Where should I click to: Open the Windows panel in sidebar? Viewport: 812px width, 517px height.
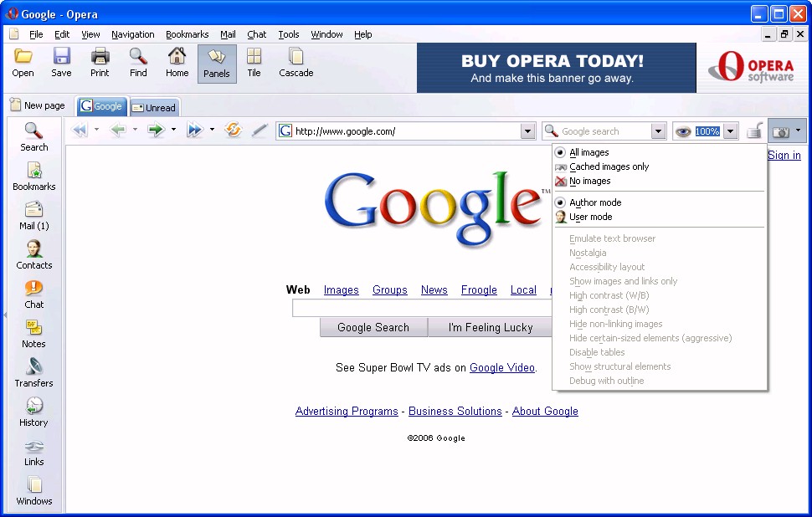pyautogui.click(x=33, y=490)
